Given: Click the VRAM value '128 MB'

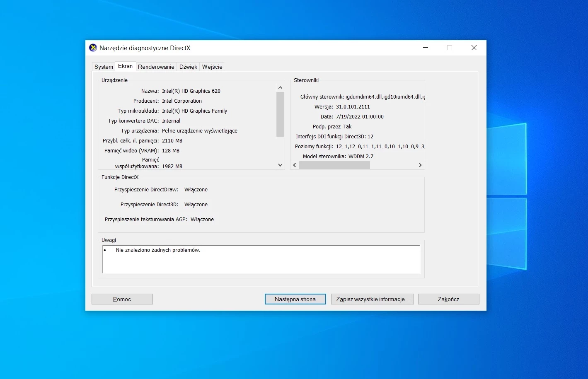Looking at the screenshot, I should click(171, 150).
